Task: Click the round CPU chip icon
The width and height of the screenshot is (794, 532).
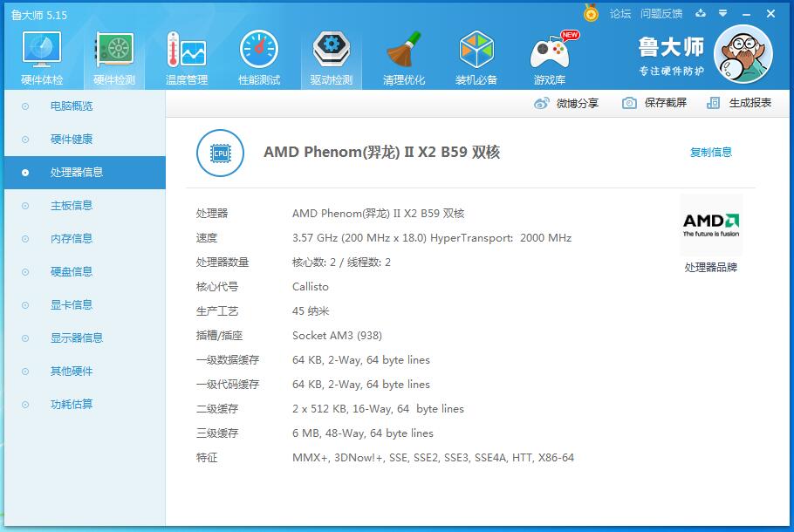Action: coord(220,153)
